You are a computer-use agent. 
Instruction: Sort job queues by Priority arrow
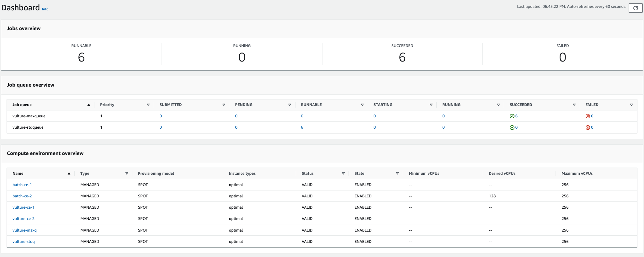point(148,105)
